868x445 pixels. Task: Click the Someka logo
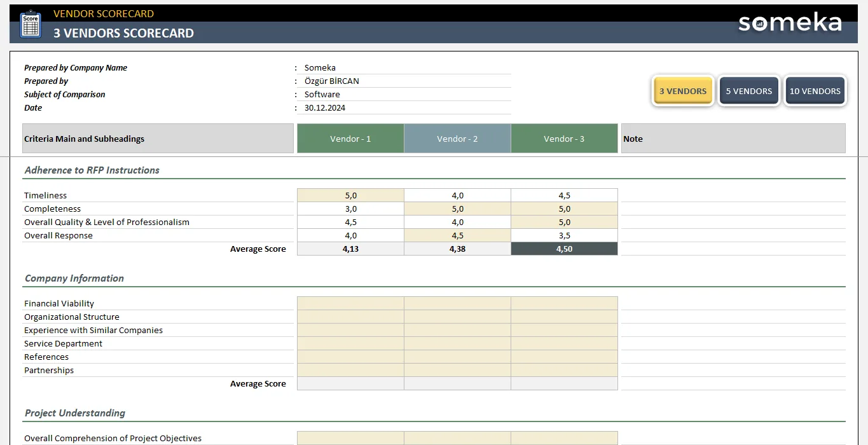coord(790,23)
